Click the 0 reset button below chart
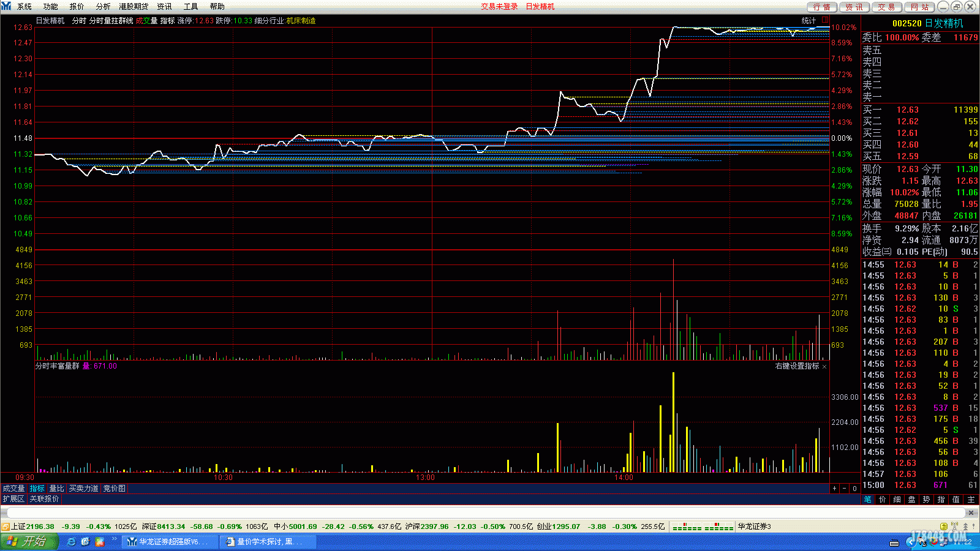This screenshot has width=980, height=551. [855, 489]
